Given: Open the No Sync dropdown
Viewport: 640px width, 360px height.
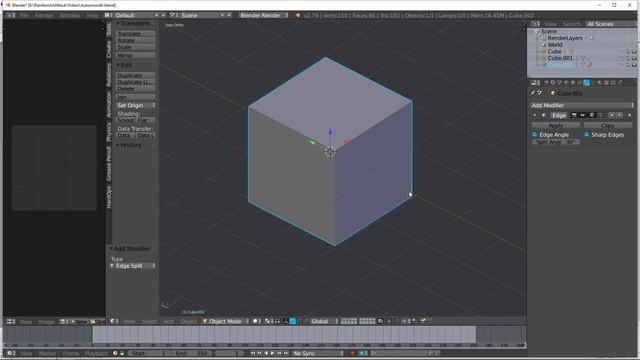Looking at the screenshot, I should tap(318, 353).
